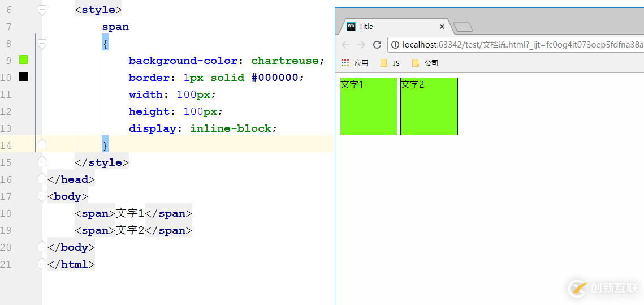Toggle fold marker at closing brace line 14
This screenshot has width=644, height=305.
42,145
